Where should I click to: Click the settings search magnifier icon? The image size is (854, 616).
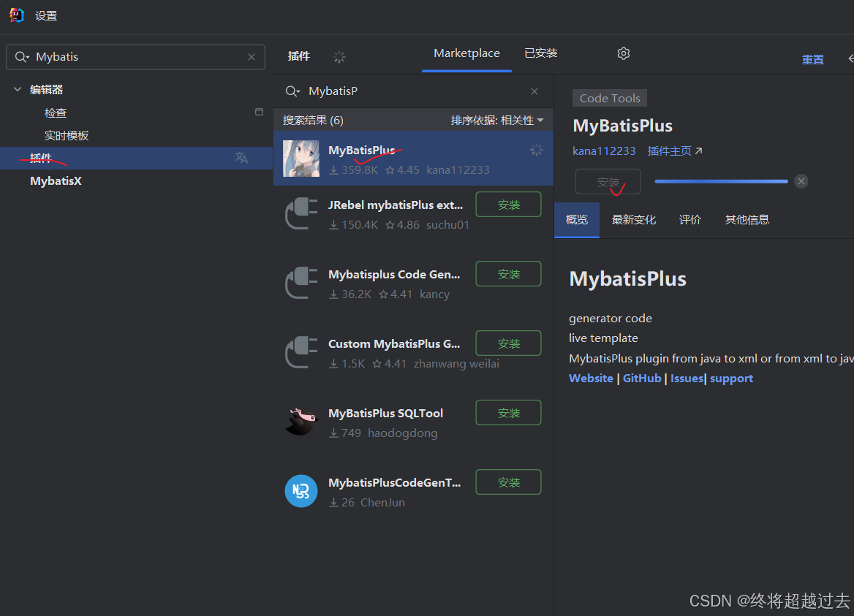pyautogui.click(x=22, y=57)
